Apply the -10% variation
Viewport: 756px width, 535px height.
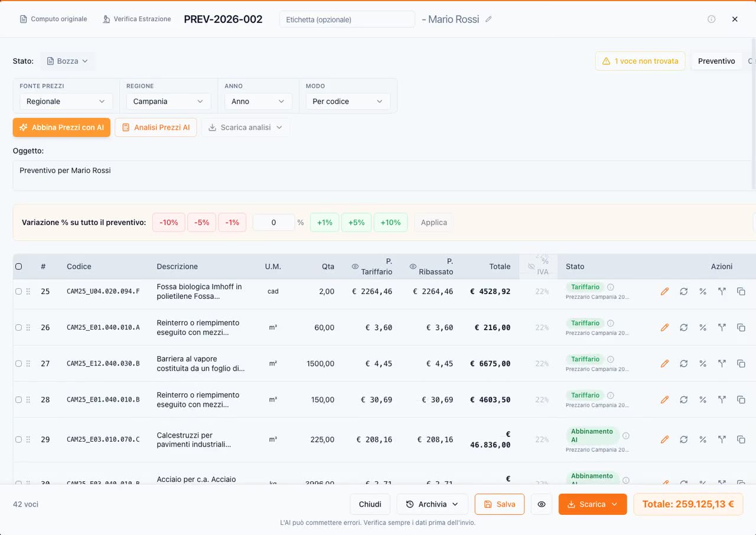169,223
